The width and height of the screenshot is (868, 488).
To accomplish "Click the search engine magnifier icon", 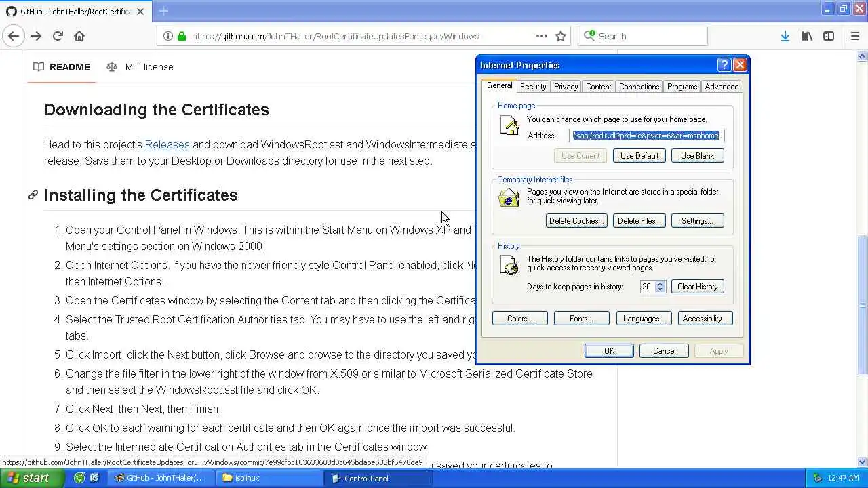I will (590, 36).
